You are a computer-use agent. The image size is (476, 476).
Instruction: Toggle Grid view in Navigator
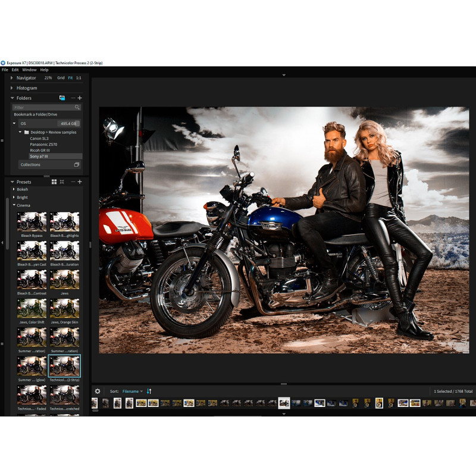[61, 78]
